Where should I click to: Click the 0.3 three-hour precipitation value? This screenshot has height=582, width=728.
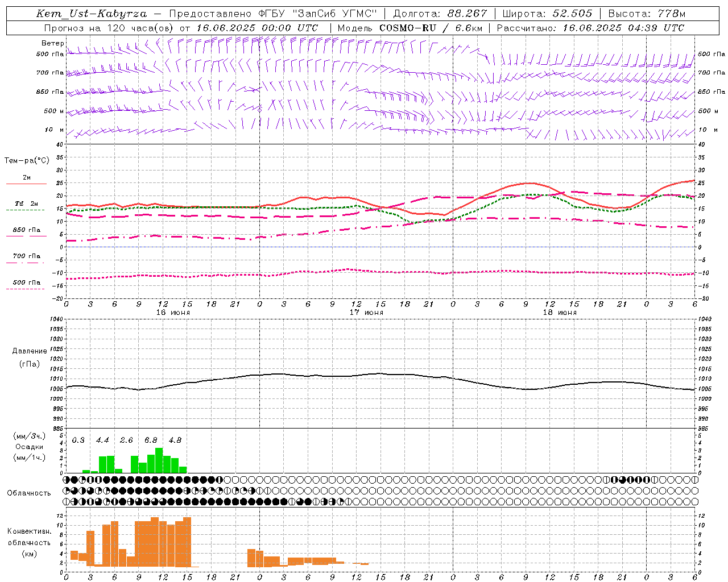(78, 440)
